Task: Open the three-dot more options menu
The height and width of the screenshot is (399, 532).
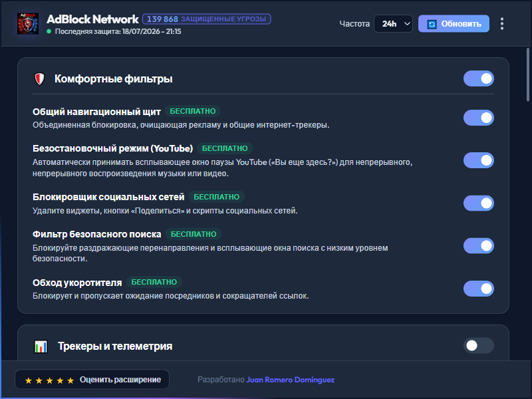Action: pyautogui.click(x=502, y=24)
